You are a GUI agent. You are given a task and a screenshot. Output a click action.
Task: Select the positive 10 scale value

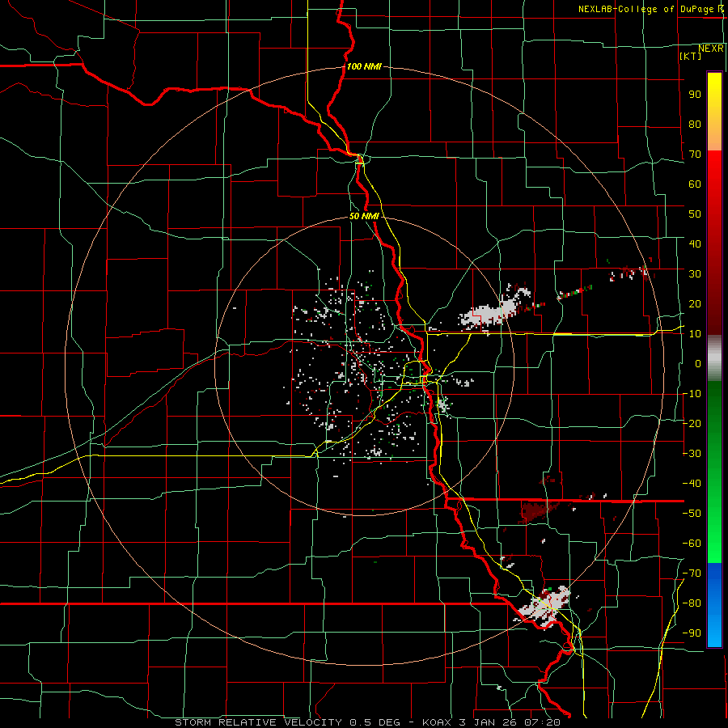tap(695, 334)
